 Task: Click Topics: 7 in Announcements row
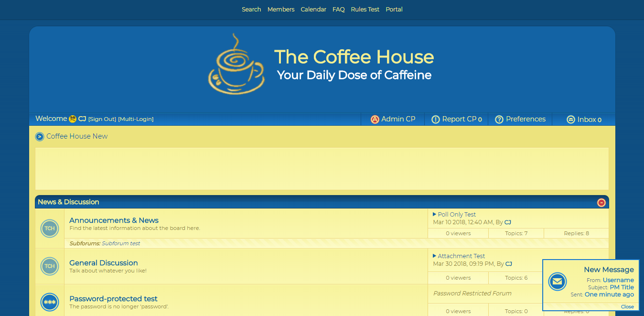tap(516, 233)
